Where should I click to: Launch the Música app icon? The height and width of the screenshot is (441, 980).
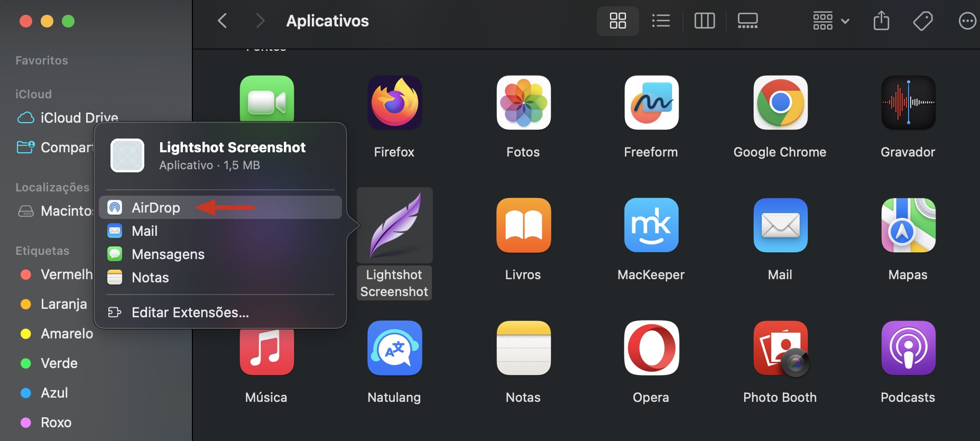coord(267,352)
